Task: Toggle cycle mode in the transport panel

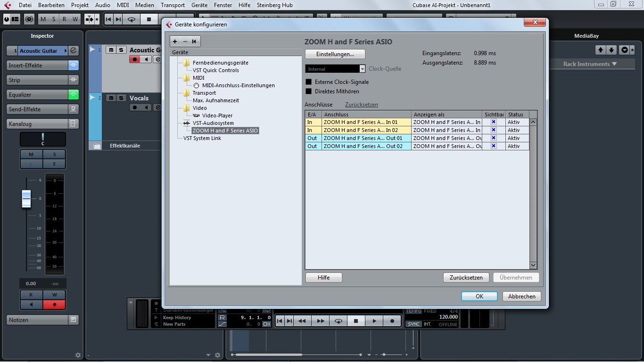Action: point(338,321)
